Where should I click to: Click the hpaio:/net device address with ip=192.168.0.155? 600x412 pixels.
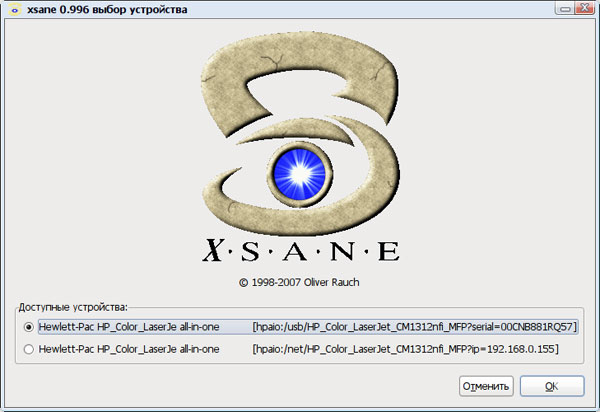click(406, 349)
